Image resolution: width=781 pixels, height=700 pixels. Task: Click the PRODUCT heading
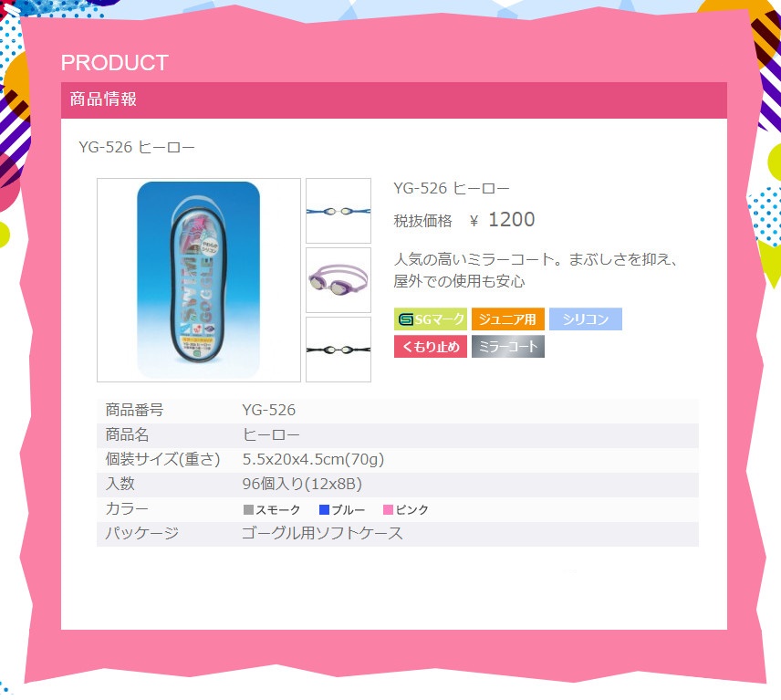(x=115, y=63)
